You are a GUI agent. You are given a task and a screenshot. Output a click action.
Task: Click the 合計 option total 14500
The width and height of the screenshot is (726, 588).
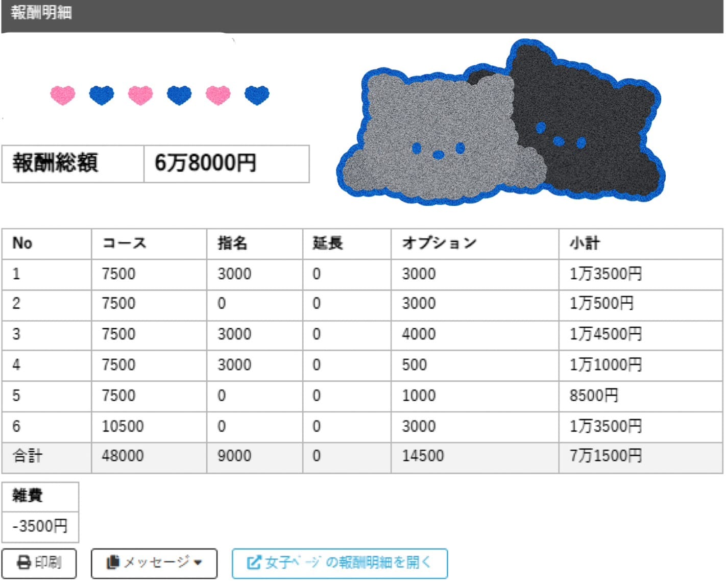click(423, 456)
